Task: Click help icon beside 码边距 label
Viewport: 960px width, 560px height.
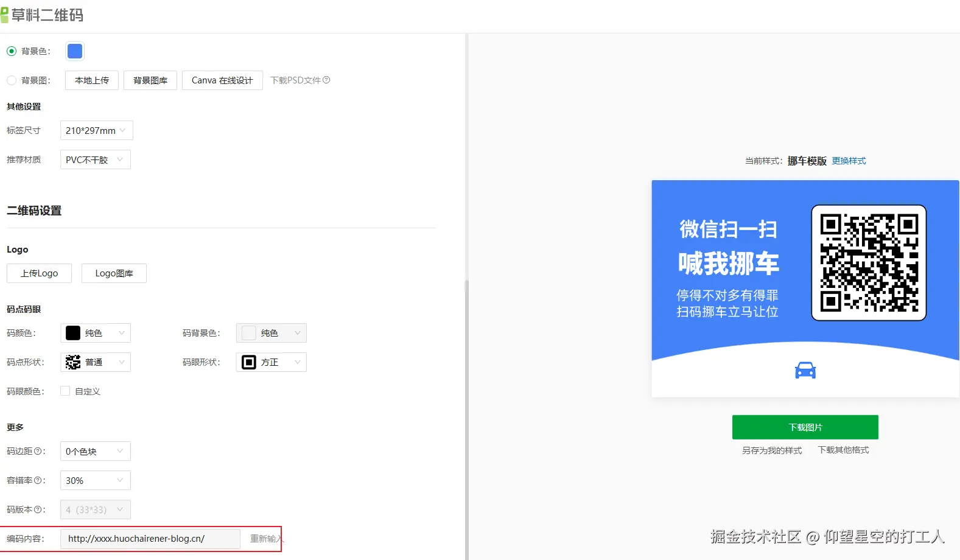Action: (x=38, y=451)
